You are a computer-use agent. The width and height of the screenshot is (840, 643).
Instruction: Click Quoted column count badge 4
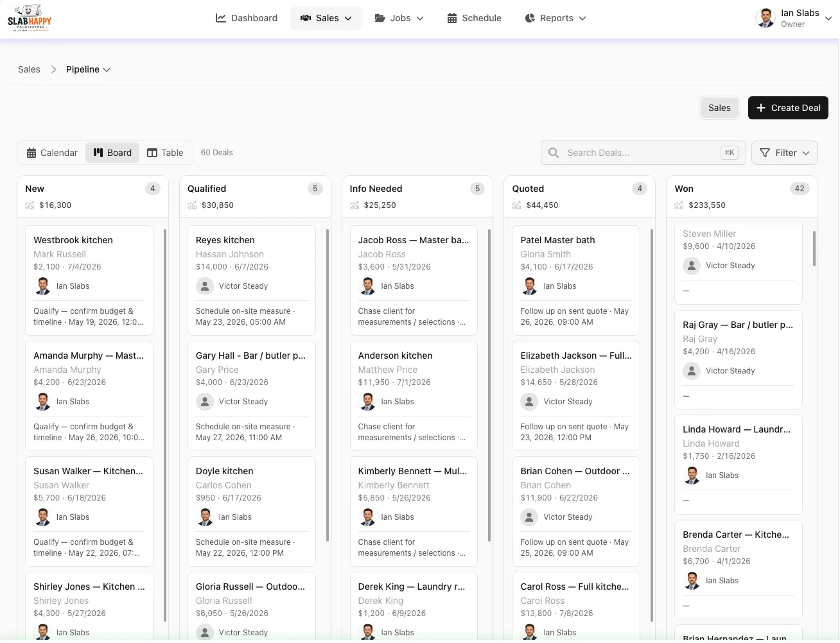640,189
